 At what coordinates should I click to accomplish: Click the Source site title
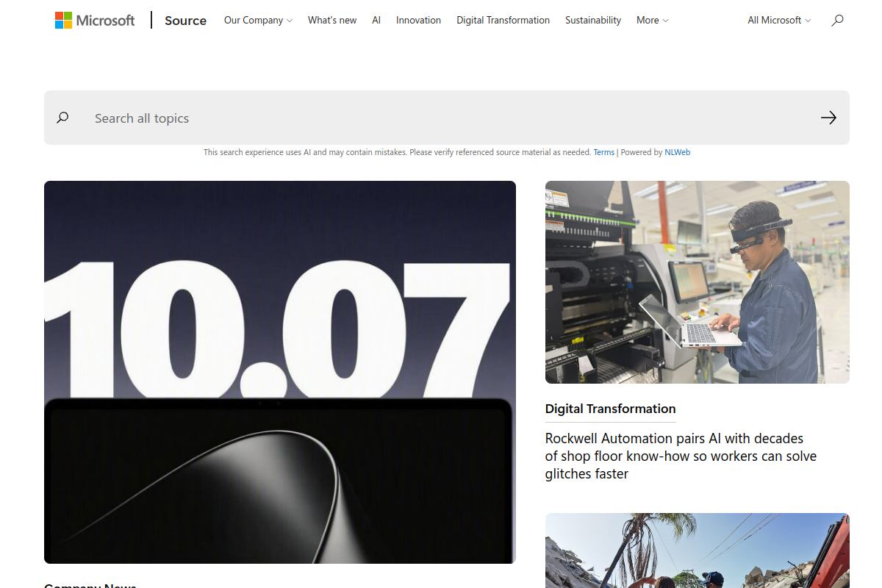coord(185,21)
